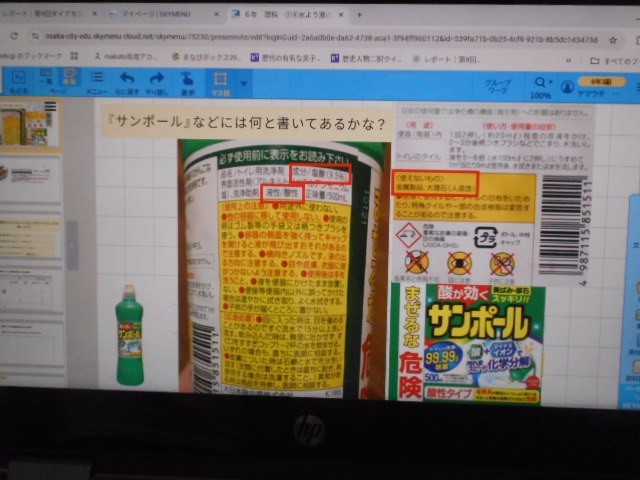Image resolution: width=640 pixels, height=480 pixels.
Task: Open the user profile avatar icon
Action: [567, 87]
